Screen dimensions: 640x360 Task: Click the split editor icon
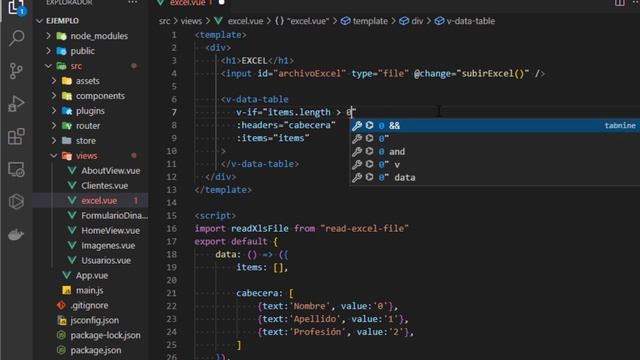click(x=620, y=3)
